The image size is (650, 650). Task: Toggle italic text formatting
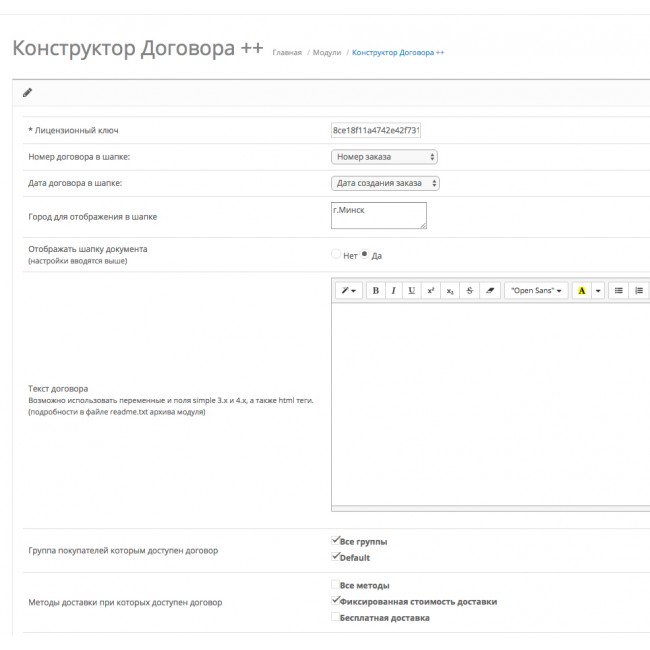394,290
